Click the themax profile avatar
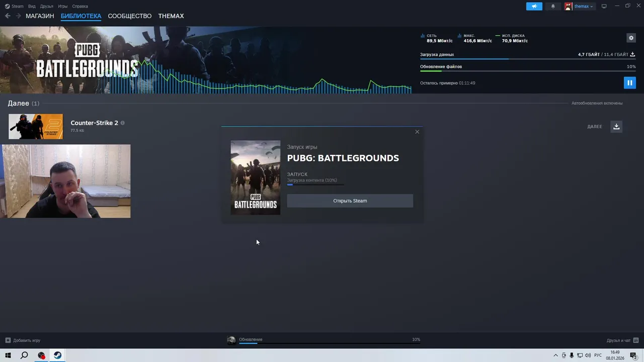This screenshot has width=644, height=362. [x=569, y=6]
